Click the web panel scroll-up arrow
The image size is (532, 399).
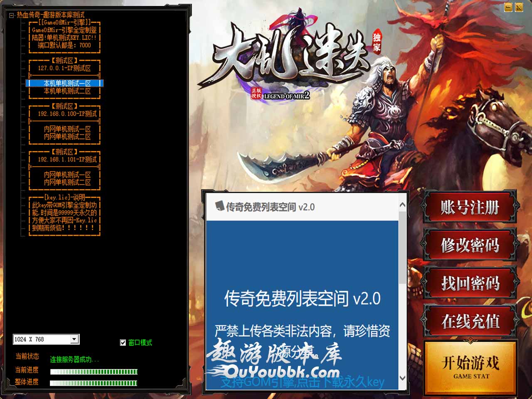coord(402,205)
